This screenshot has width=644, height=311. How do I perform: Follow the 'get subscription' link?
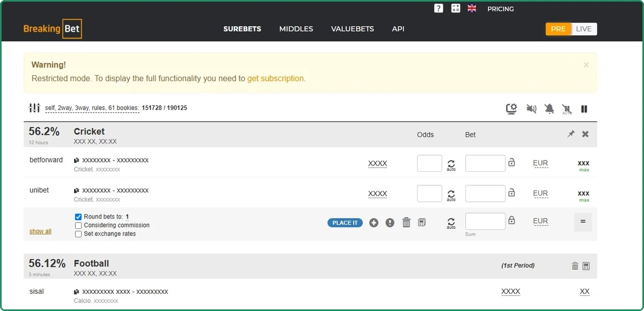[x=275, y=78]
